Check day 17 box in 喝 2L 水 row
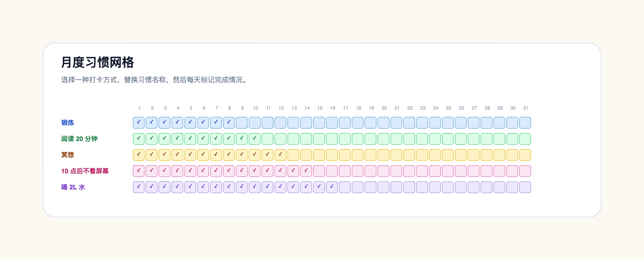 345,187
